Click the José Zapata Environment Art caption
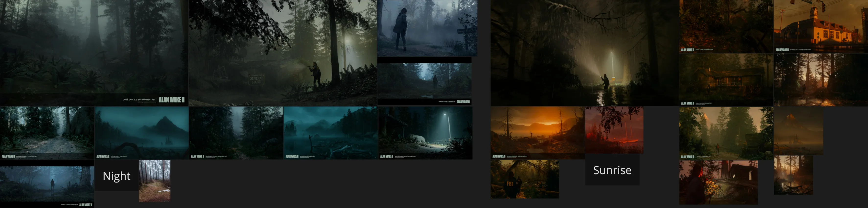 [139, 100]
